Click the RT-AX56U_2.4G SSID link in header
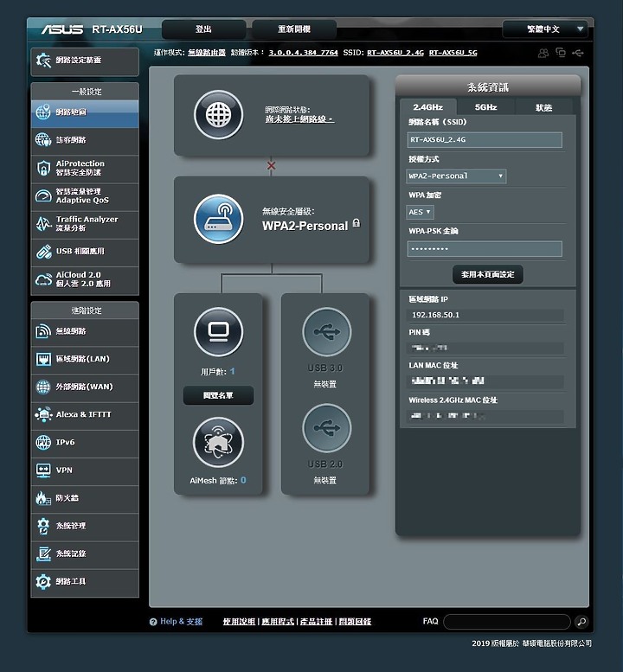623x672 pixels. (395, 53)
